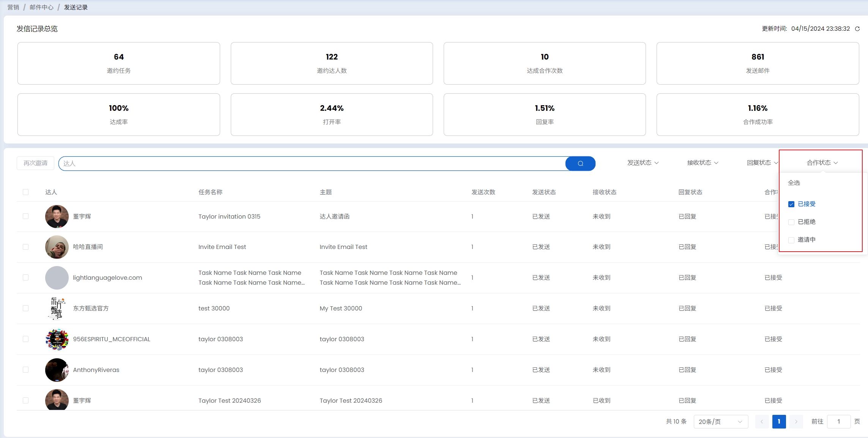Check the 邀请中 filter option

pos(791,240)
